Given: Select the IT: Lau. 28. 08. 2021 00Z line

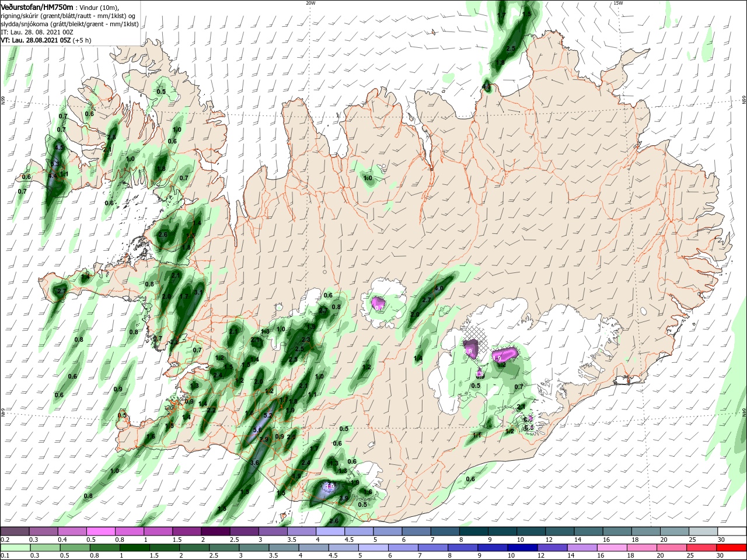Looking at the screenshot, I should click(x=37, y=32).
